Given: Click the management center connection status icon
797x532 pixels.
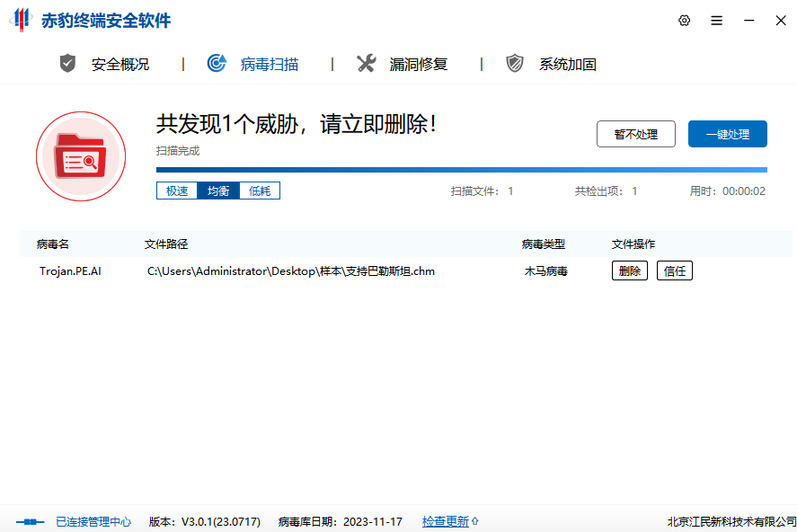Looking at the screenshot, I should coord(29,521).
